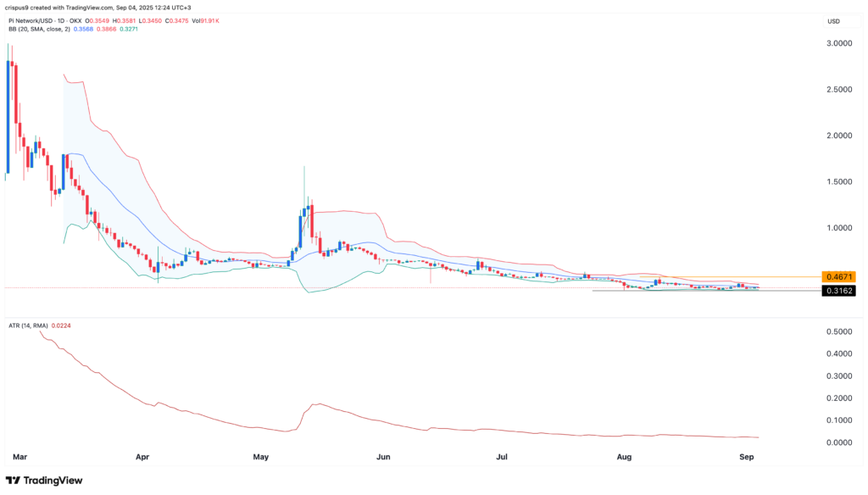Click the 91.91K volume value
868x495 pixels.
(x=209, y=22)
